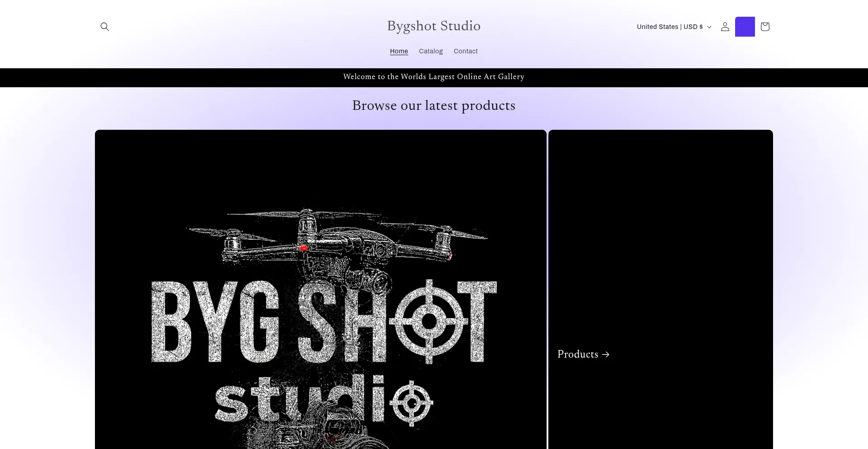The height and width of the screenshot is (449, 868).
Task: Open the Byg Shot Studio drone image
Action: click(x=321, y=289)
